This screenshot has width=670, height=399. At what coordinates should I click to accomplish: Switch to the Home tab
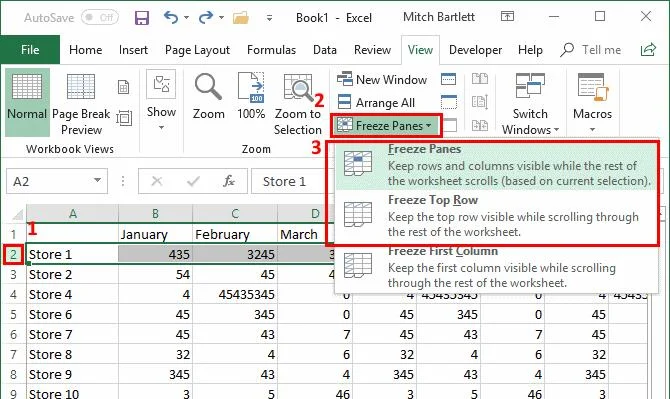click(x=85, y=50)
